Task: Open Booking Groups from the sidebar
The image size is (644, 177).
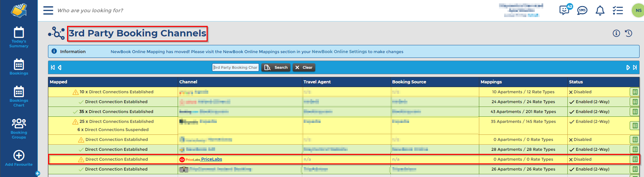Action: click(x=19, y=128)
